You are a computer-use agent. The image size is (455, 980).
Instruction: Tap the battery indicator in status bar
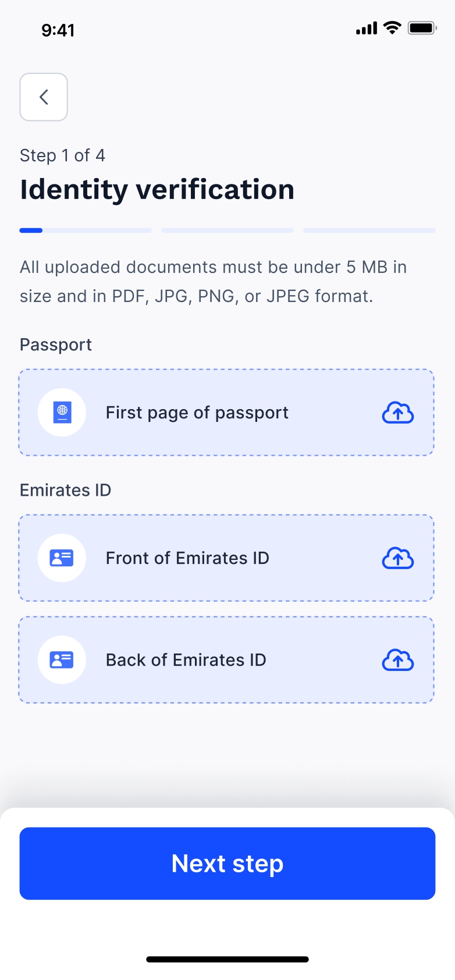coord(422,28)
